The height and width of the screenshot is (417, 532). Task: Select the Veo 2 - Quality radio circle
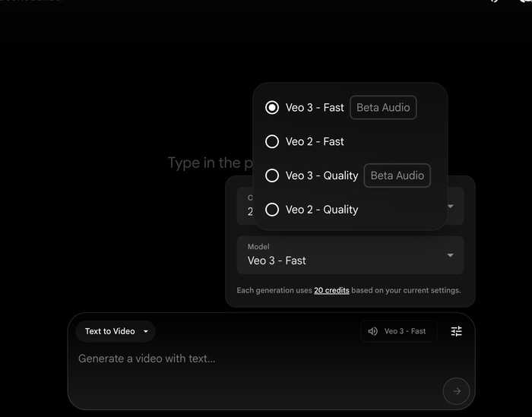272,210
